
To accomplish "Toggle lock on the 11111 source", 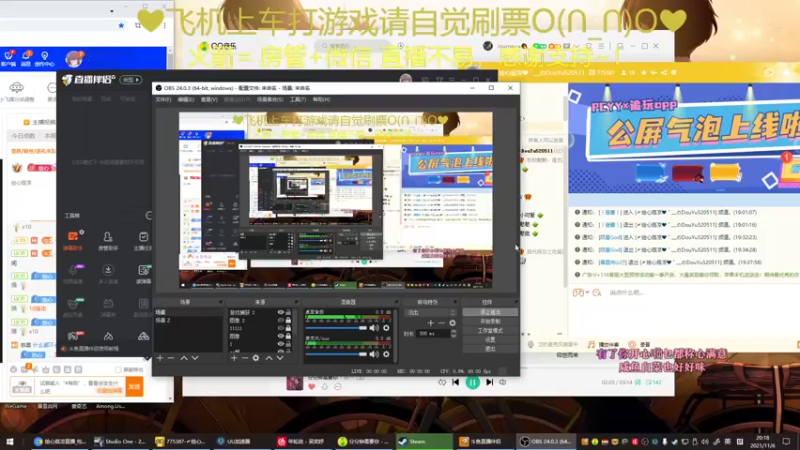I will coord(288,329).
